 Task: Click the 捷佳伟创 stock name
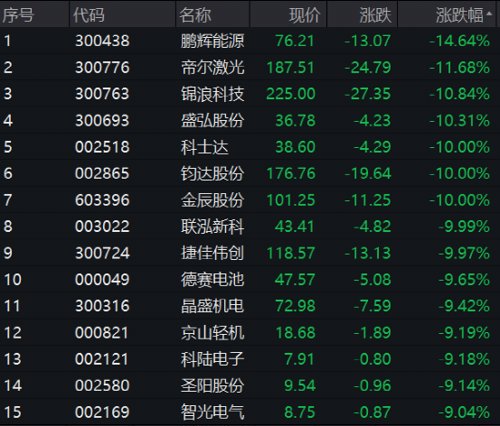pos(212,253)
